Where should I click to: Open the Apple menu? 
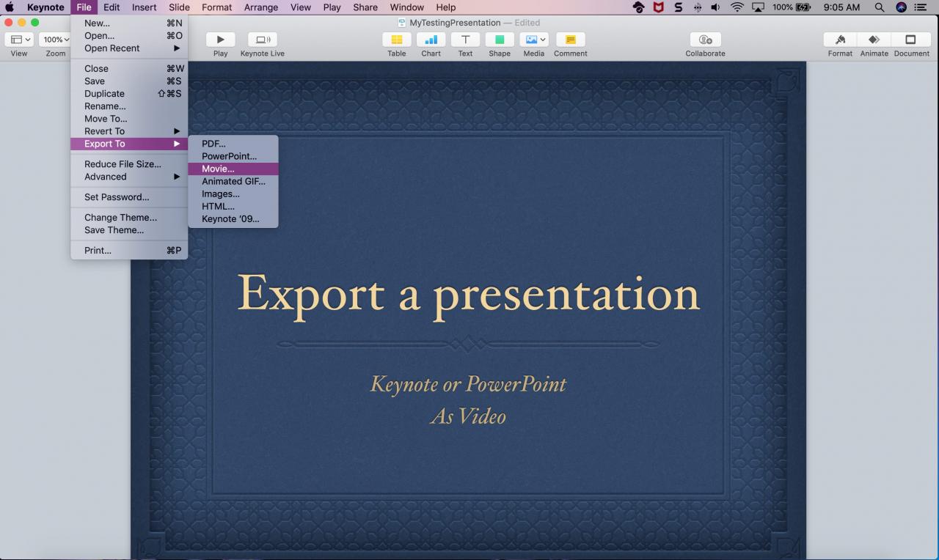[x=10, y=7]
